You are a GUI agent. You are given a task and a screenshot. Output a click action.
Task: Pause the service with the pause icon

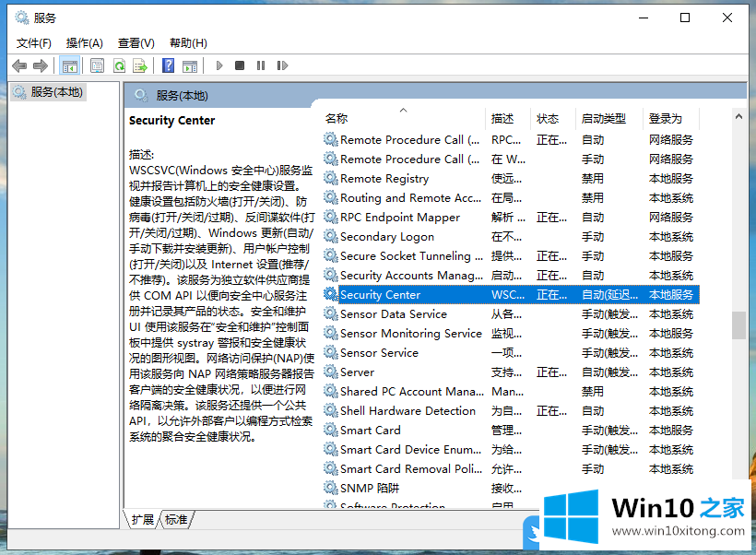pos(261,65)
